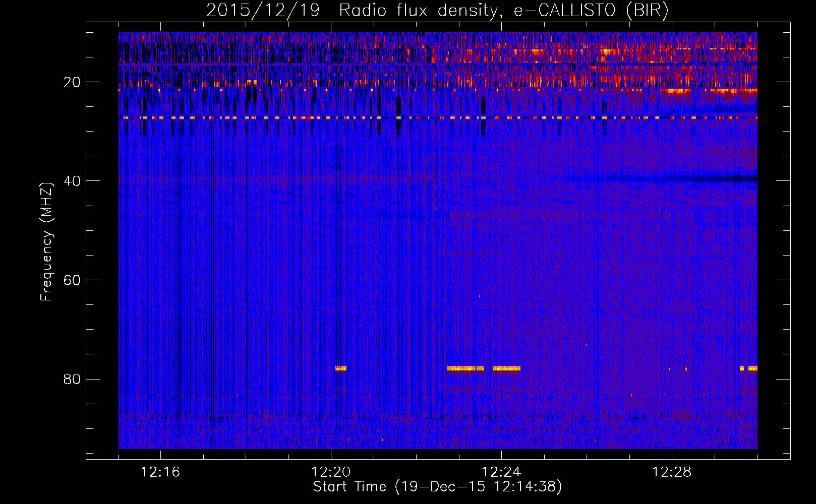The image size is (816, 504).
Task: Click the 80 MHz frequency tick label
Action: (72, 379)
